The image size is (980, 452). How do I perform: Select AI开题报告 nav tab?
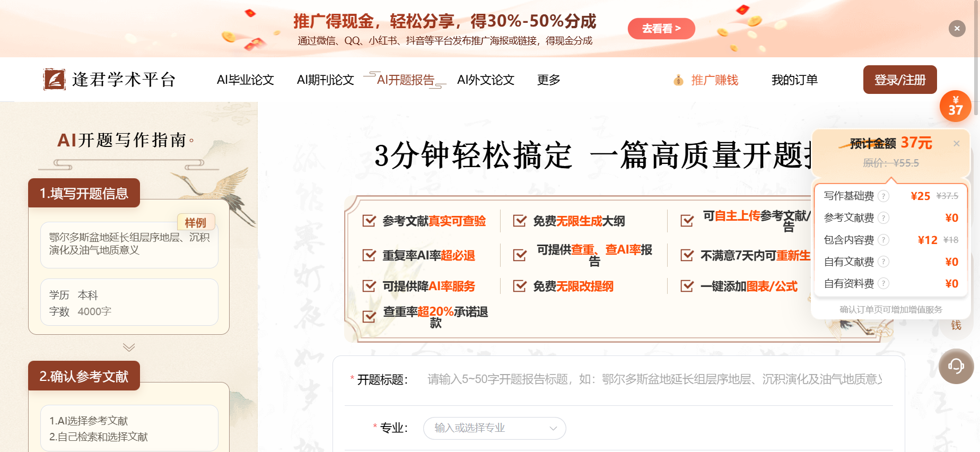[x=406, y=80]
